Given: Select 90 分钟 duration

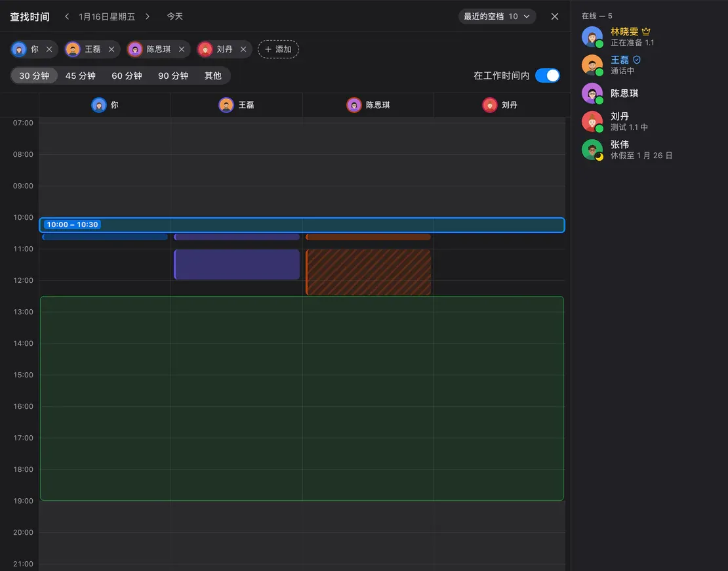Looking at the screenshot, I should pos(173,75).
